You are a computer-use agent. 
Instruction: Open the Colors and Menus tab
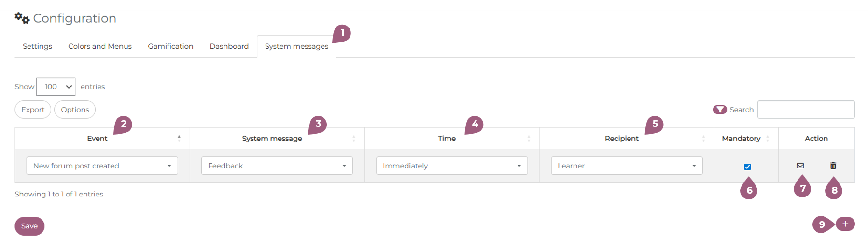[x=100, y=46]
